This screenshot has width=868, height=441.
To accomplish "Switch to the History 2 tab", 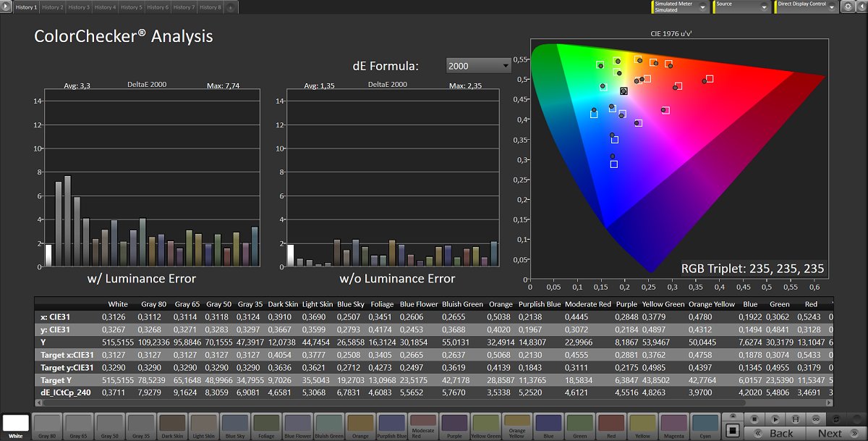I will 52,7.
